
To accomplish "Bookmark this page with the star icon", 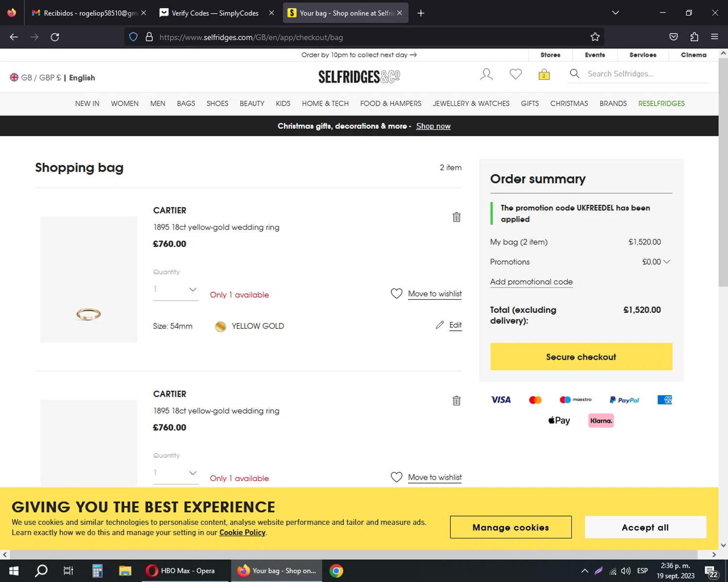I will point(595,37).
